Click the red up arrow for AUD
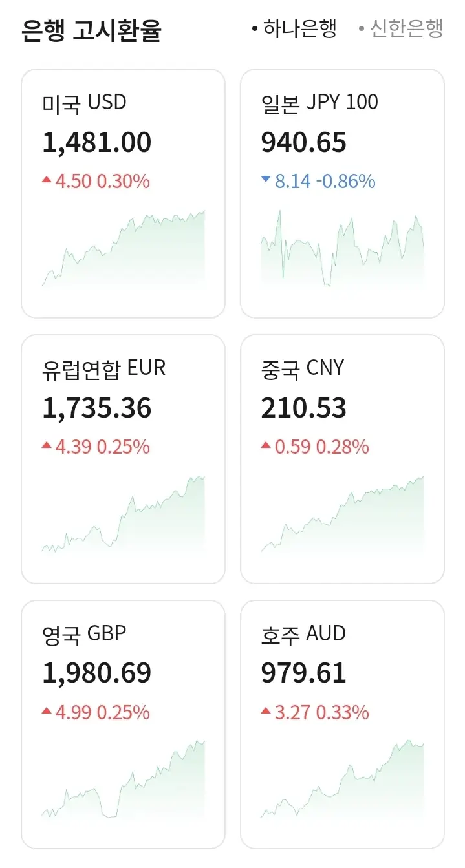The height and width of the screenshot is (868, 465). (265, 711)
